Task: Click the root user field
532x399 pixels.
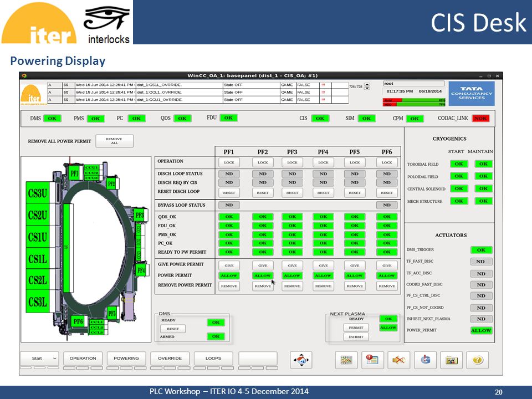Action: point(413,84)
